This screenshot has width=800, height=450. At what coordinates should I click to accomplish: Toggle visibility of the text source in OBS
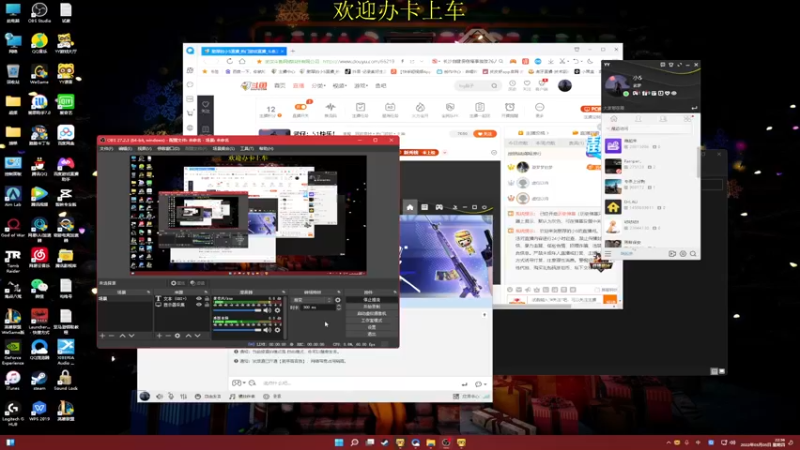(x=199, y=298)
